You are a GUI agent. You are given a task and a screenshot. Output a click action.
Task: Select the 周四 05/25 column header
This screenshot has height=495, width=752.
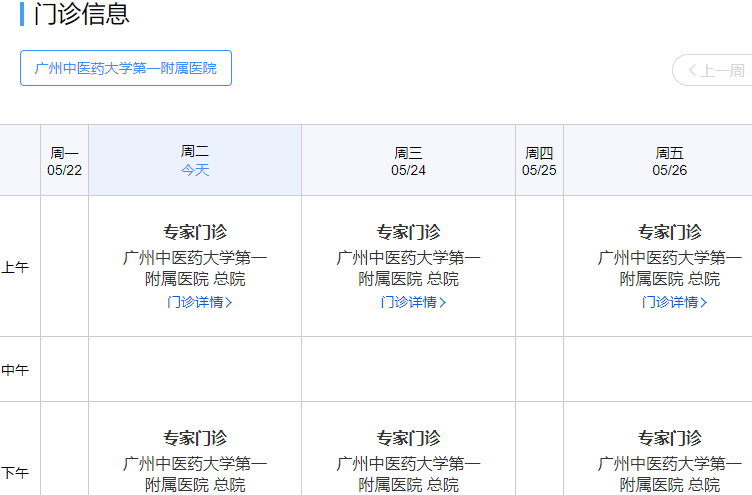tap(539, 161)
